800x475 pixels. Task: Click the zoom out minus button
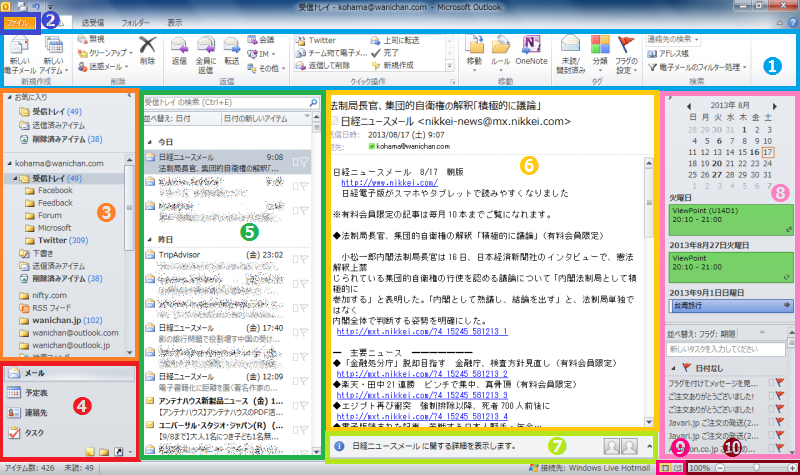(720, 468)
